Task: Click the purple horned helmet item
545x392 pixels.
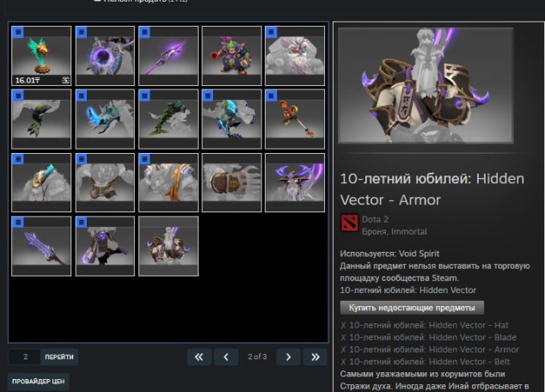Action: click(295, 182)
